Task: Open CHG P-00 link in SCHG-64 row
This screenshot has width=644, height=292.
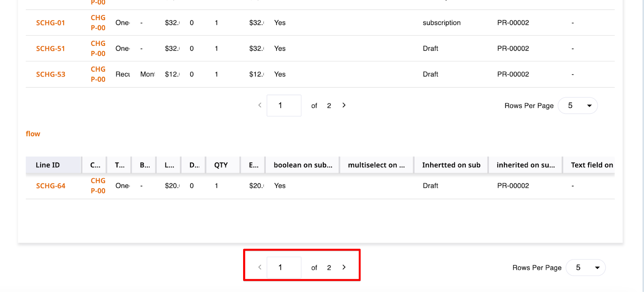Action: (x=98, y=186)
